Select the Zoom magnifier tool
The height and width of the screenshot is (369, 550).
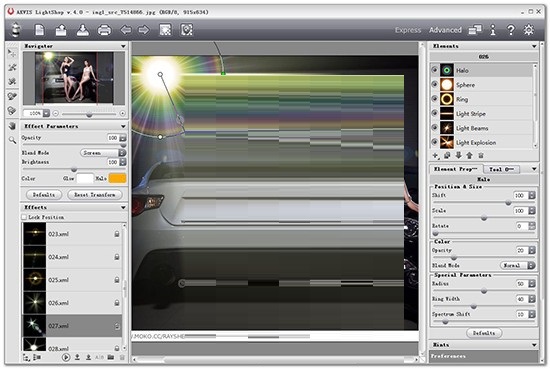(12, 140)
